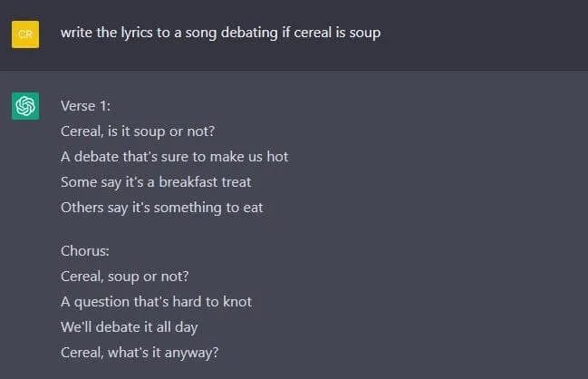The height and width of the screenshot is (379, 588).
Task: Click the word 'knot' in the chorus
Action: 237,302
